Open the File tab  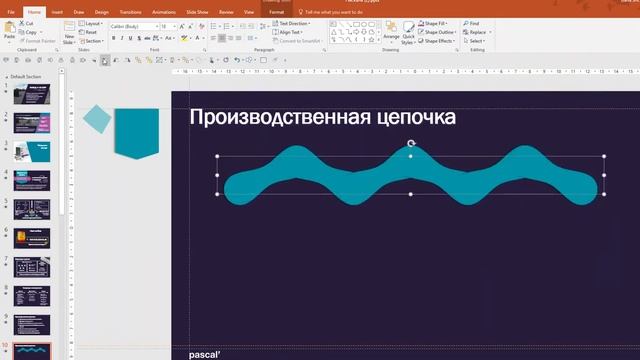(11, 12)
